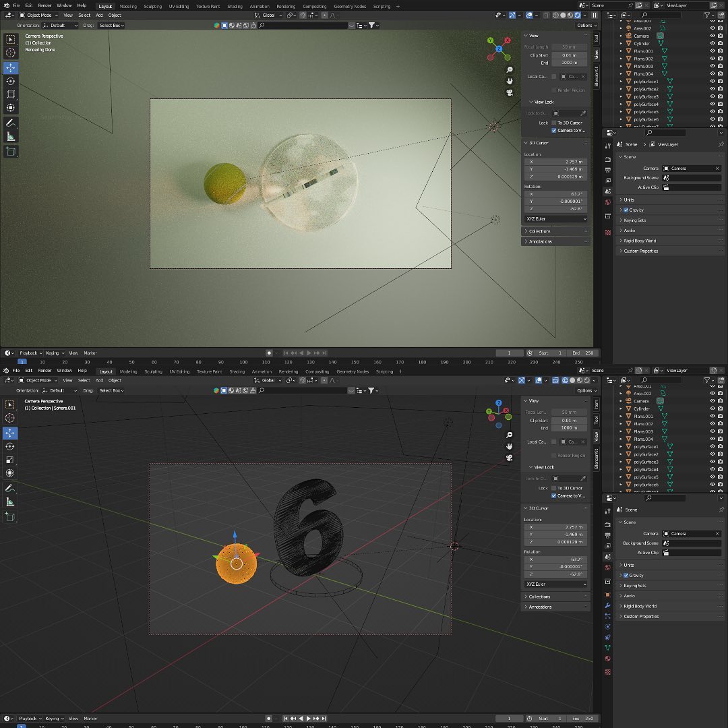The height and width of the screenshot is (728, 728).
Task: Hide Cylinder via eye icon in top outliner
Action: click(712, 43)
